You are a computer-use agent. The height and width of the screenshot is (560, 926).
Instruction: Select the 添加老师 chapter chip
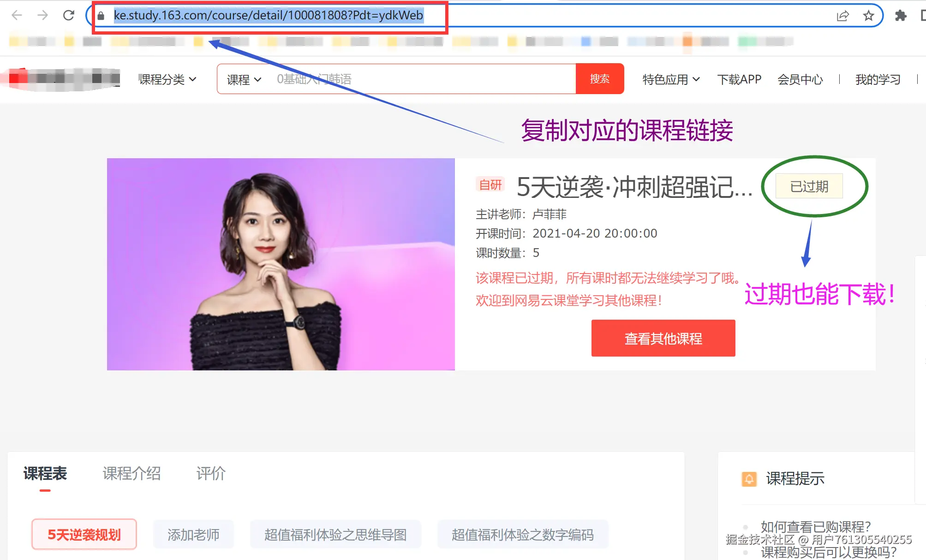[193, 534]
